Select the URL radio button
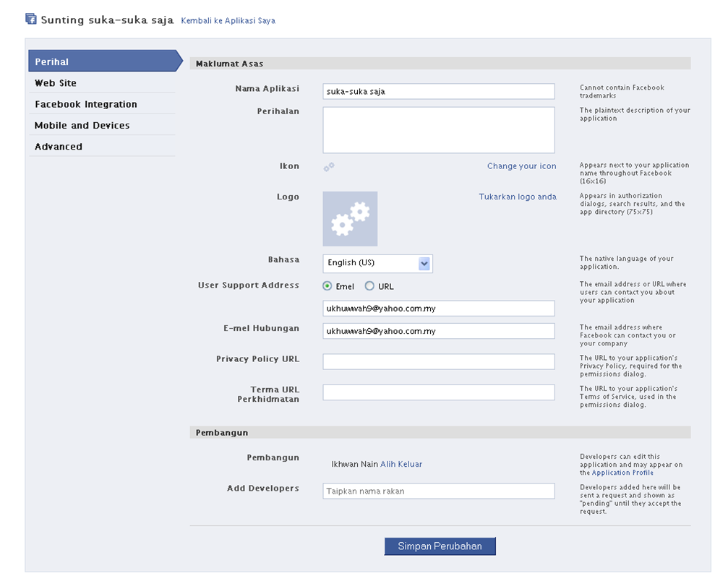 coord(369,286)
